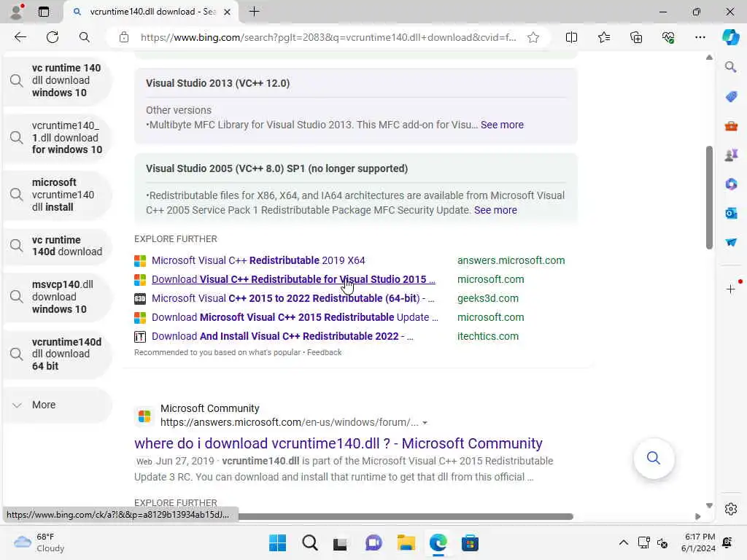Click Feedback link under Explore Further

(x=324, y=352)
